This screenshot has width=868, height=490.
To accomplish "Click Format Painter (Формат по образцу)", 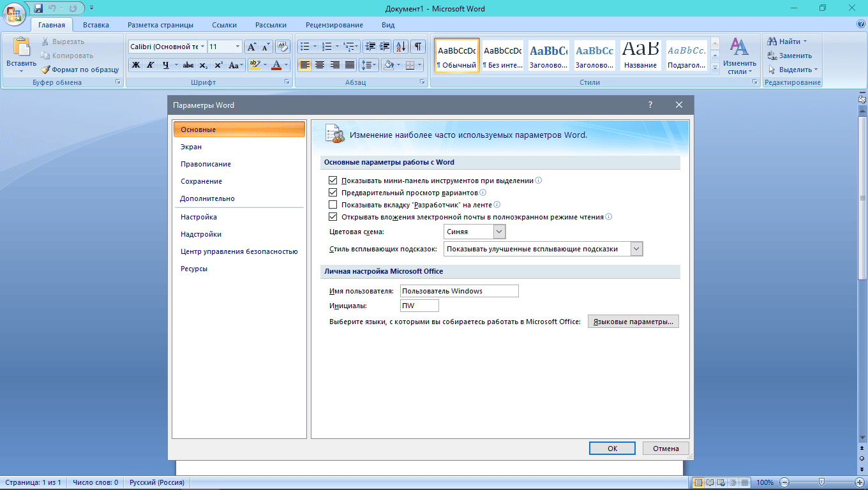I will click(x=80, y=70).
